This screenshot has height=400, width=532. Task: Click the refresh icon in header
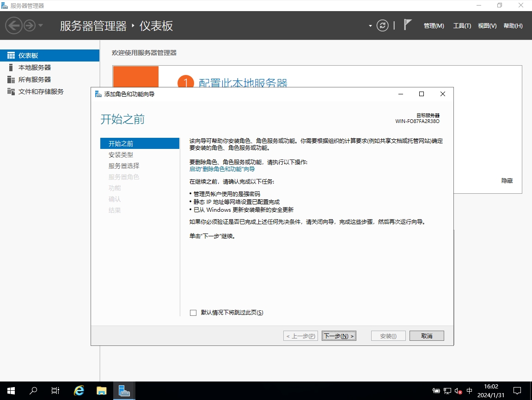[382, 25]
